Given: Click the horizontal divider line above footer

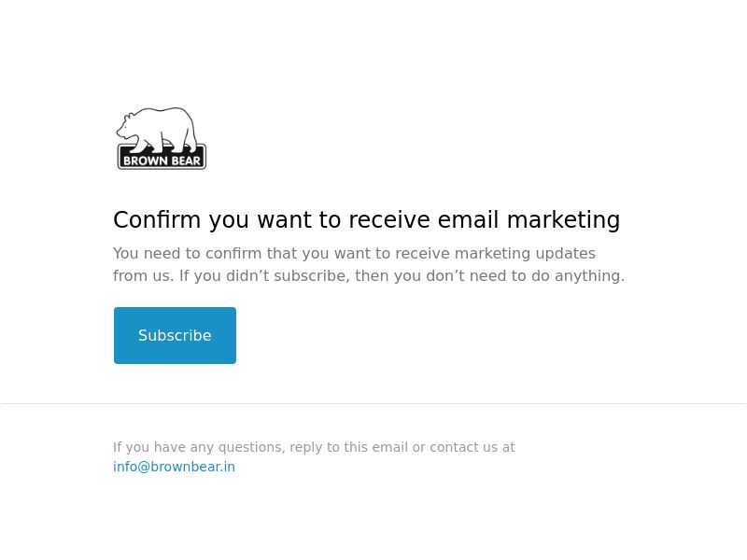Looking at the screenshot, I should tap(373, 403).
